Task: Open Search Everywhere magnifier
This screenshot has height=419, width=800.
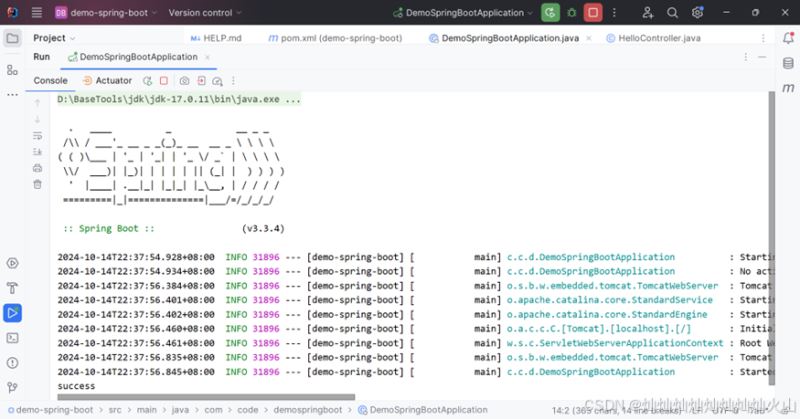Action: [x=672, y=13]
